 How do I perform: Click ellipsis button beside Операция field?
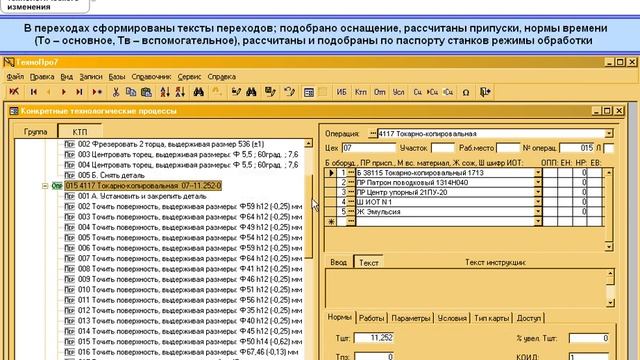click(372, 133)
